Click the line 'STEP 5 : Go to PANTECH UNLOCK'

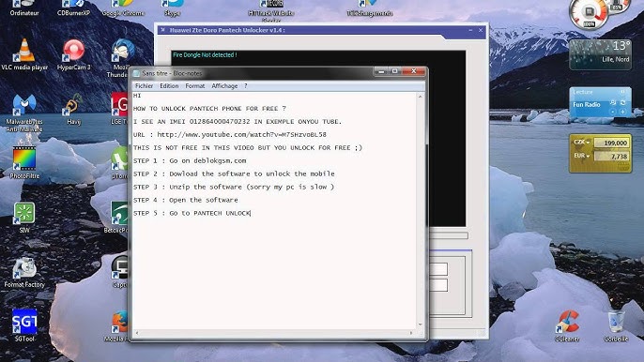[x=192, y=213]
